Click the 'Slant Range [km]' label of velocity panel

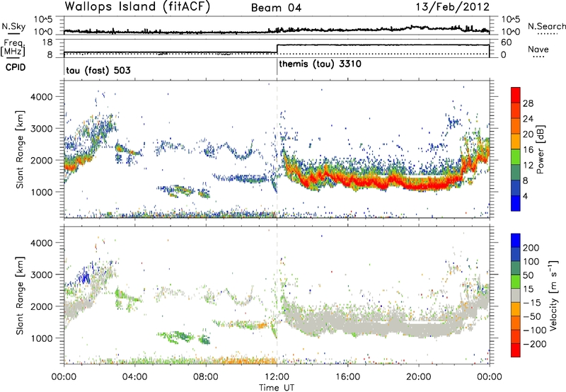coord(20,295)
